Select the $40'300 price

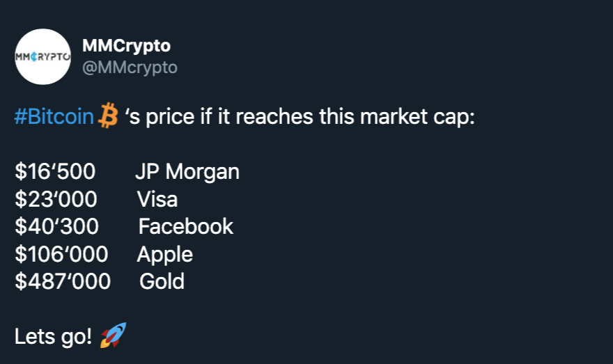[x=56, y=226]
